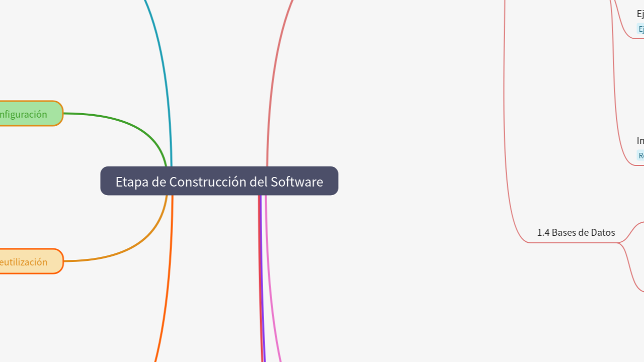644x362 pixels.
Task: Open the blue "Re" link at right edge
Action: click(641, 155)
